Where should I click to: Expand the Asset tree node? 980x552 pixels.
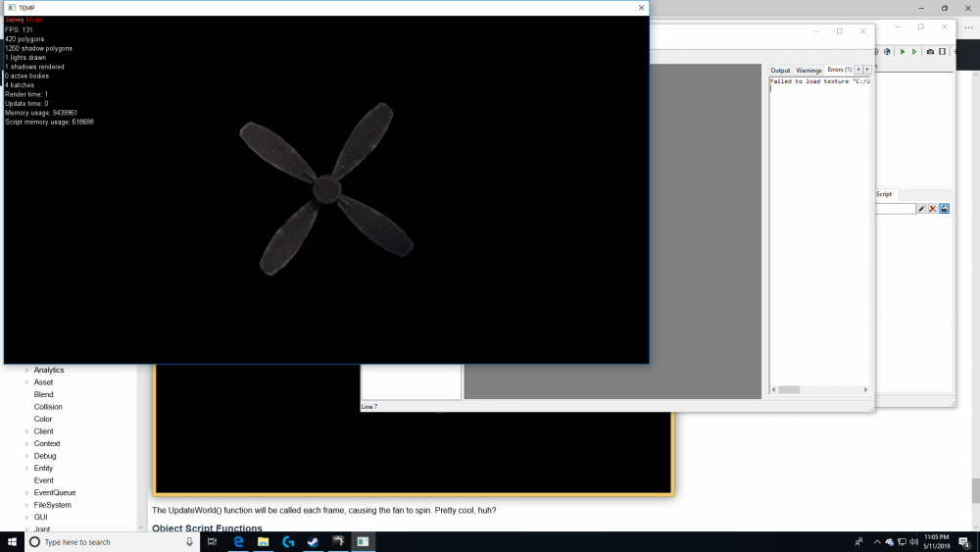(26, 382)
